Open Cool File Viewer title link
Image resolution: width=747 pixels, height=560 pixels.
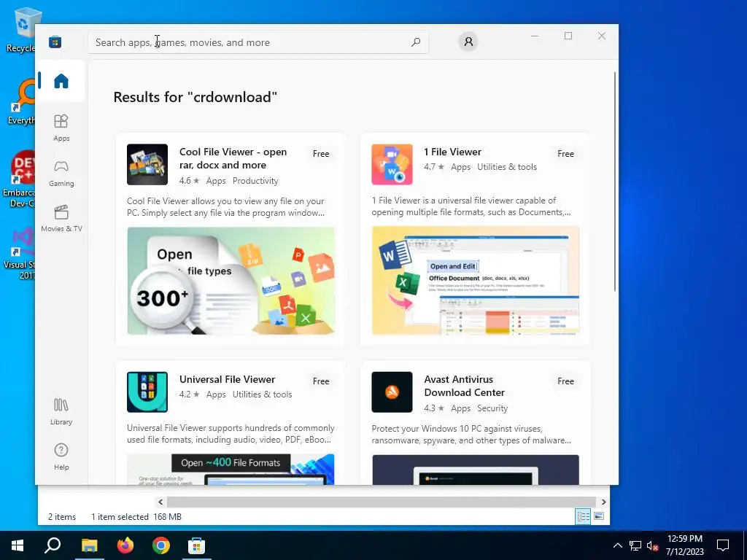pos(233,158)
